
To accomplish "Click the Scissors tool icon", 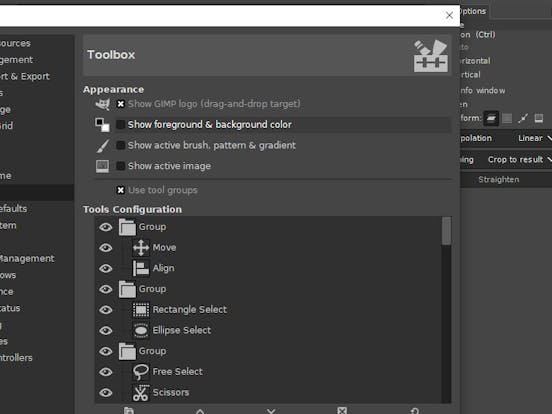I will 141,393.
